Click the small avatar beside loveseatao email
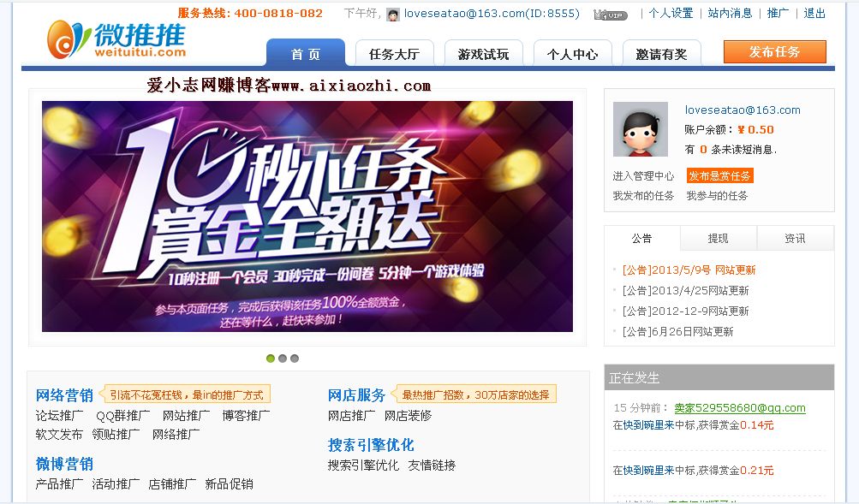 pyautogui.click(x=393, y=15)
